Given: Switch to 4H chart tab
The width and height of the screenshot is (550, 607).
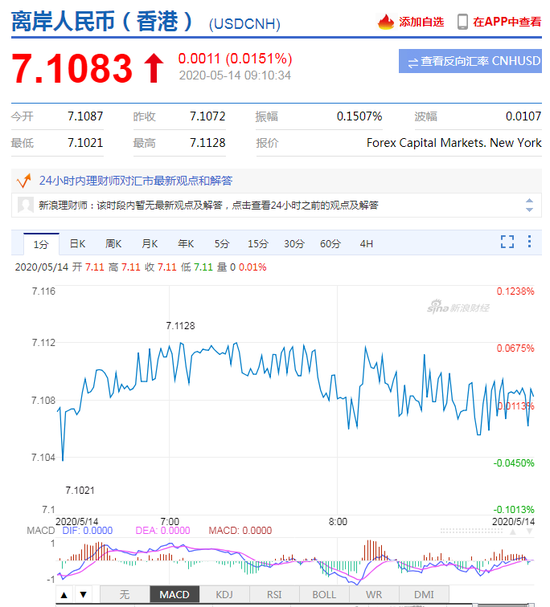Looking at the screenshot, I should [x=366, y=244].
